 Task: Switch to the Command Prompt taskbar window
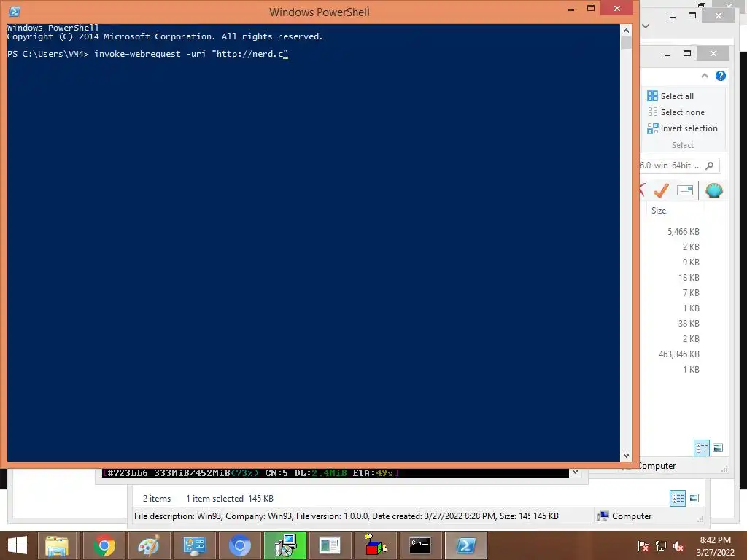pyautogui.click(x=420, y=545)
